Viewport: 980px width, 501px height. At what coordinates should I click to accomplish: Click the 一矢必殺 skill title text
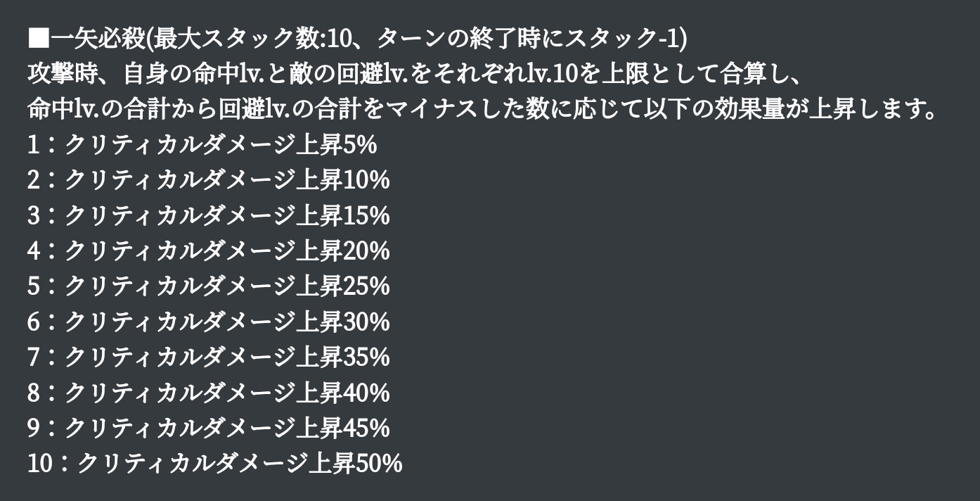(x=97, y=38)
